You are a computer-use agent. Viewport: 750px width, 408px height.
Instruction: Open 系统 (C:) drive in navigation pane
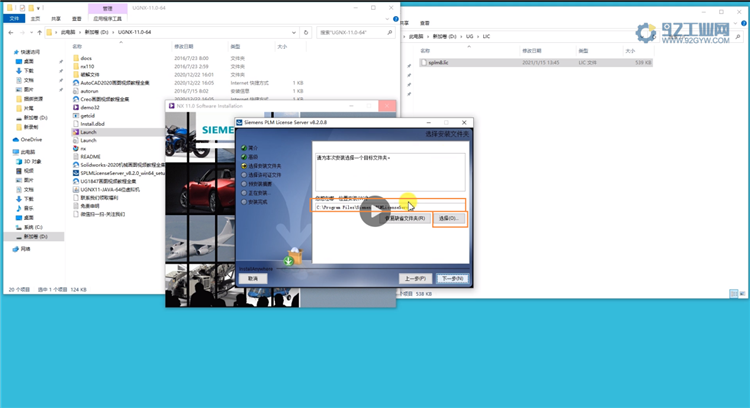(33, 227)
